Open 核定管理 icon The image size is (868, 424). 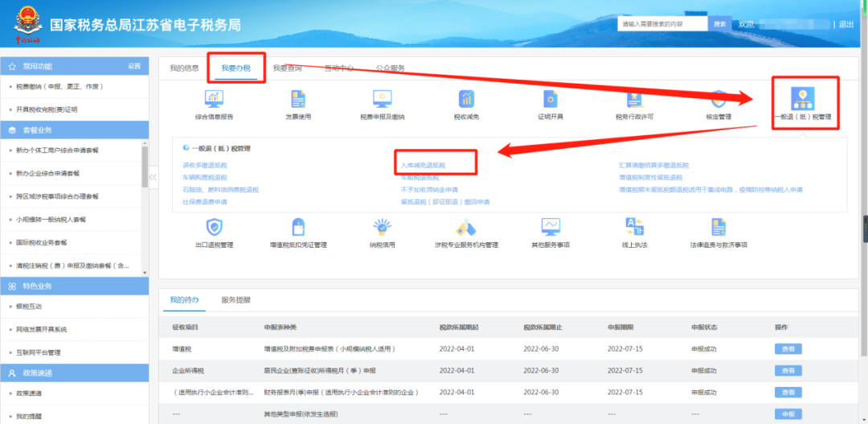click(x=719, y=99)
